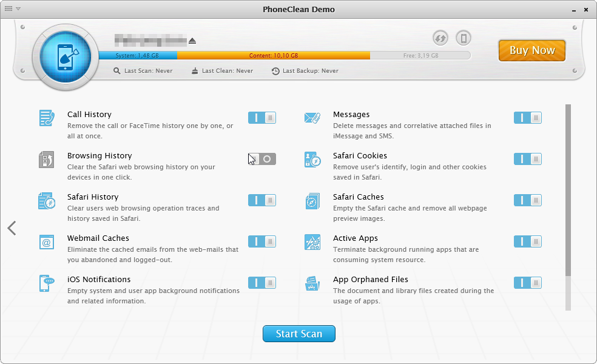Viewport: 597px width, 364px height.
Task: Click the Start Scan button
Action: point(299,334)
